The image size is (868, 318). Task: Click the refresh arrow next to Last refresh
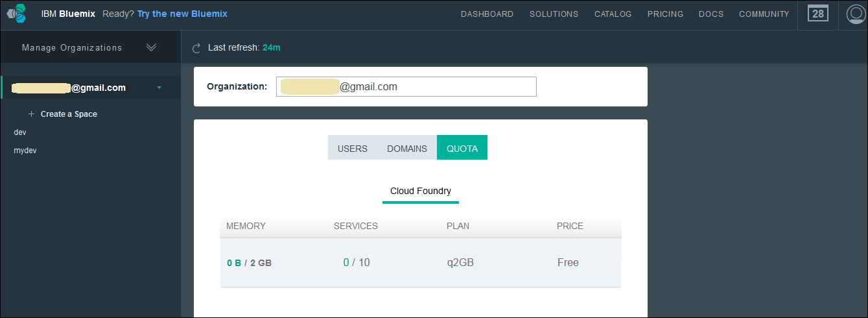[x=196, y=48]
